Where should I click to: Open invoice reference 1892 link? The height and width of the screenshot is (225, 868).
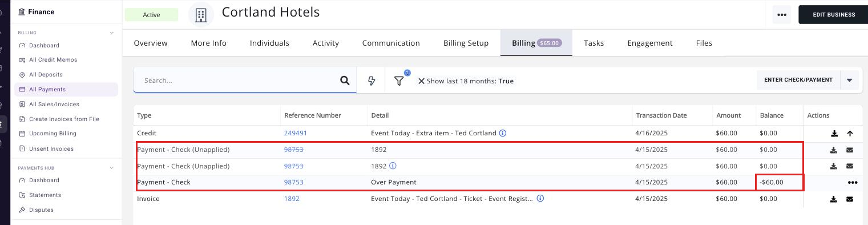pos(292,199)
